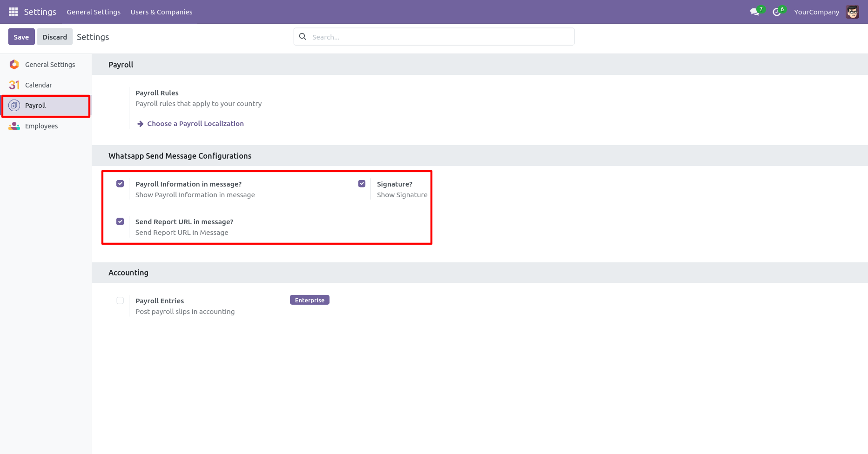This screenshot has height=454, width=868.
Task: Click the Payroll Rules label
Action: tap(157, 93)
